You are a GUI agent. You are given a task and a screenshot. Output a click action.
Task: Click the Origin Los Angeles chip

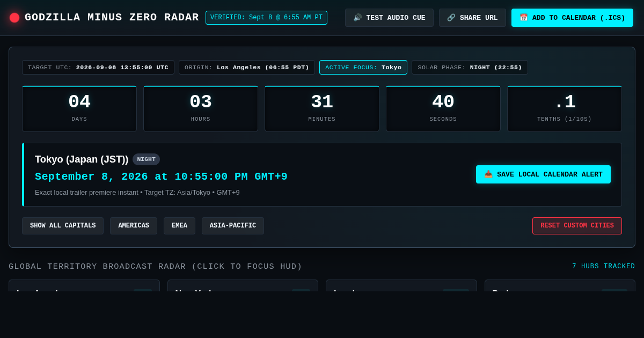(x=247, y=68)
